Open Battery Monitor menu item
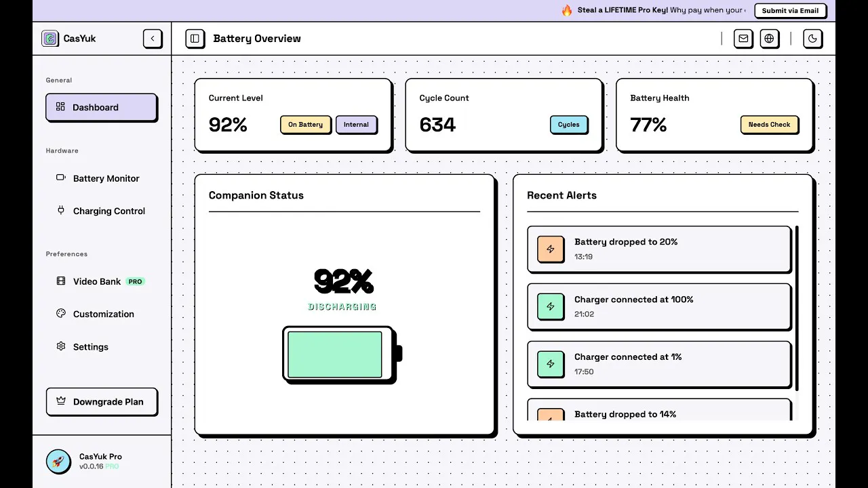Image resolution: width=868 pixels, height=488 pixels. (x=102, y=178)
